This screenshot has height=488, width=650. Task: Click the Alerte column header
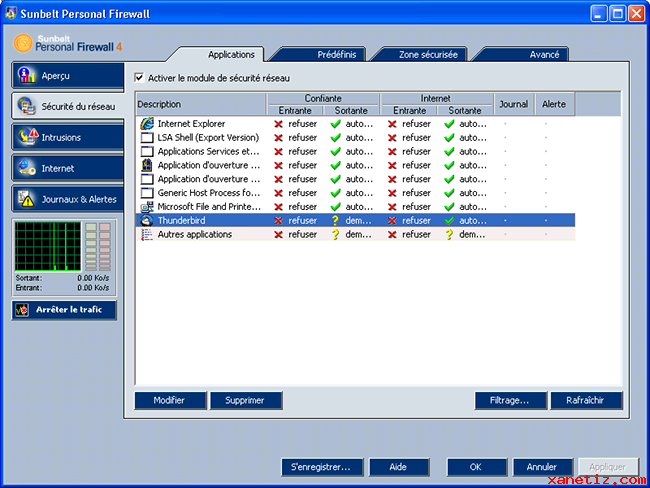[x=554, y=104]
